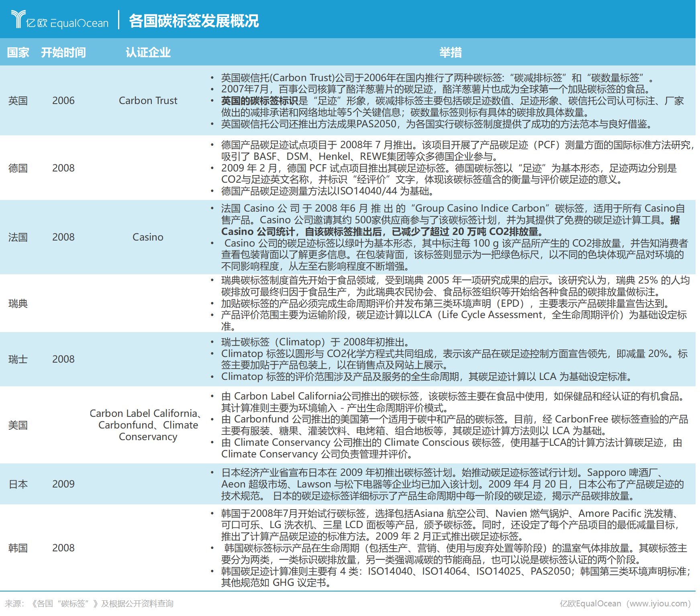Click the Carbon Label California company cell
Viewport: 700px width, 616px height.
[146, 425]
